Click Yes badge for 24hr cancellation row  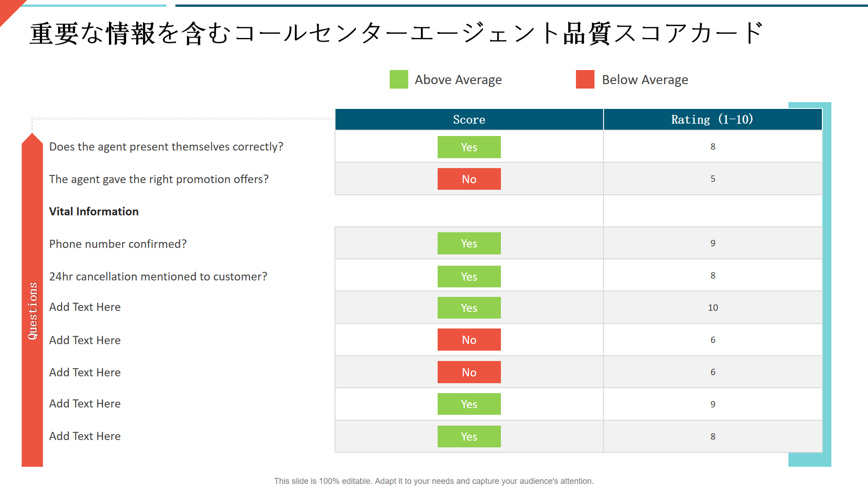pyautogui.click(x=469, y=277)
